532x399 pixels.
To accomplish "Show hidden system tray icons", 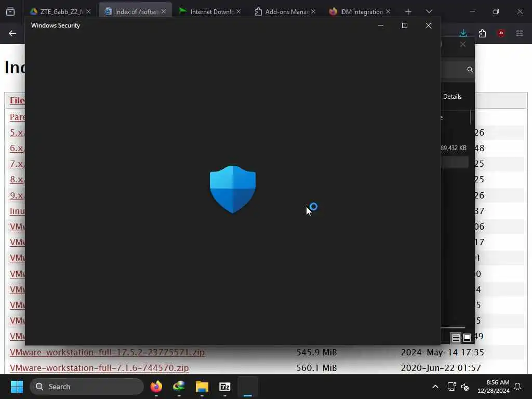I will click(x=435, y=387).
